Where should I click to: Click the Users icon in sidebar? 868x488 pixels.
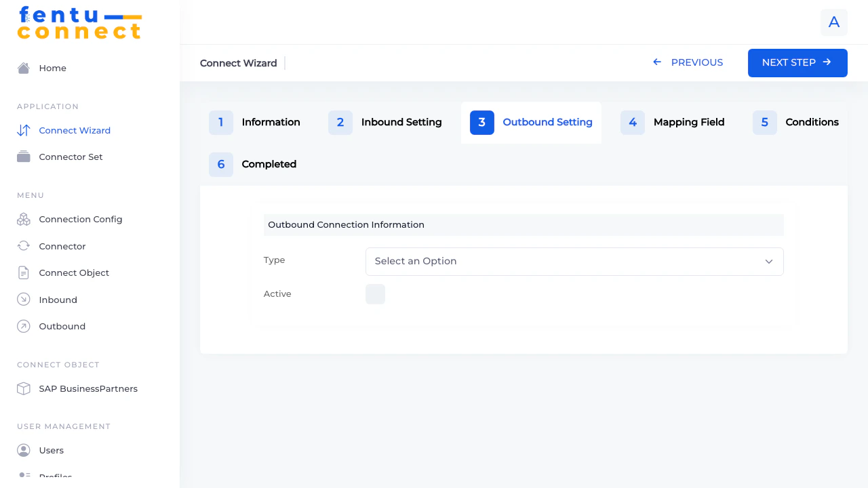23,450
